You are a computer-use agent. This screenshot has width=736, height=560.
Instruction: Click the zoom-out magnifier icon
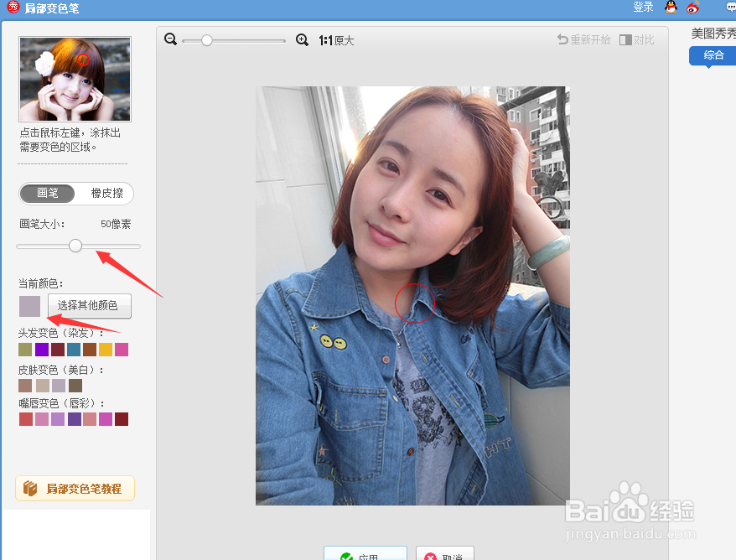(x=170, y=39)
